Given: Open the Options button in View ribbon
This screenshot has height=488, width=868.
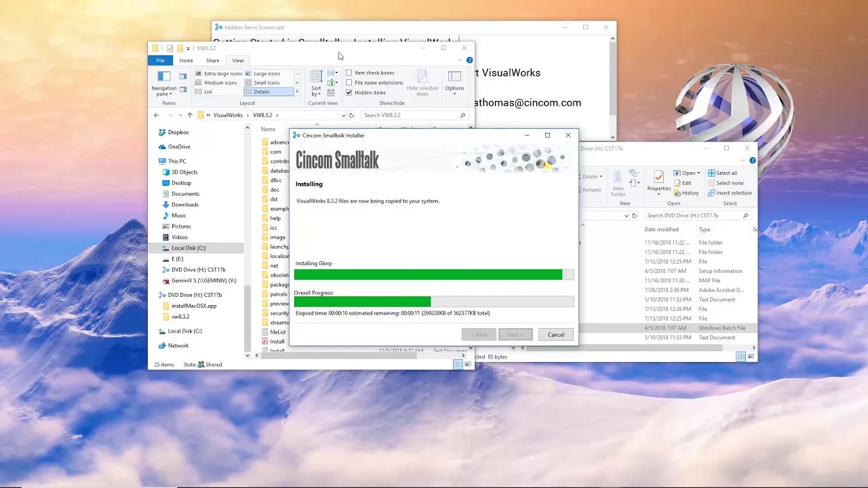Looking at the screenshot, I should (454, 83).
